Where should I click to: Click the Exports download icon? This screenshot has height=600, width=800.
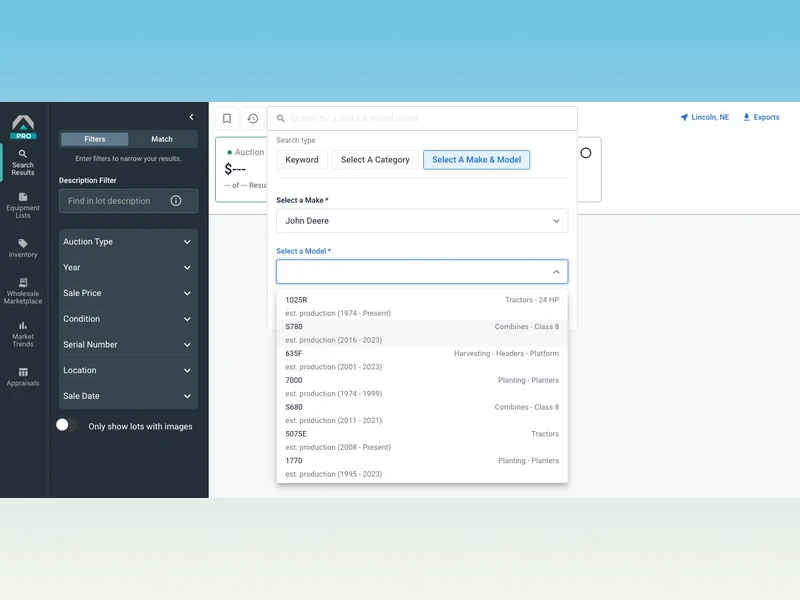click(746, 117)
